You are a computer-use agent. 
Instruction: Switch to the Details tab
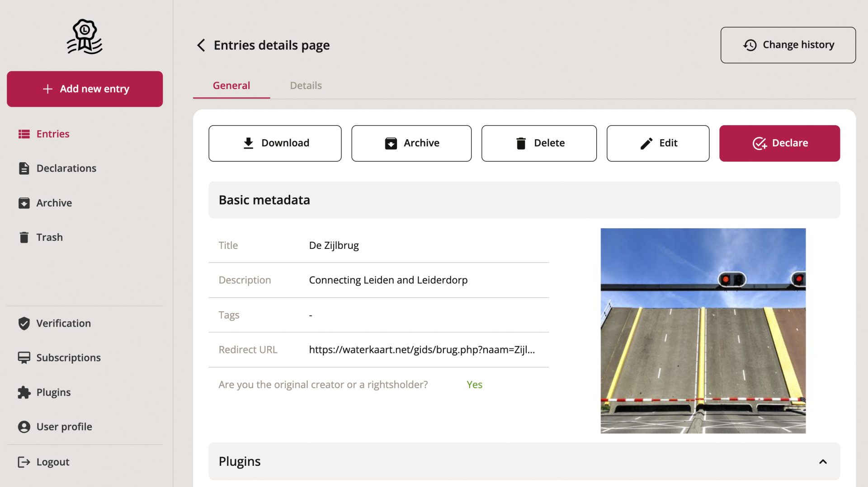tap(306, 85)
